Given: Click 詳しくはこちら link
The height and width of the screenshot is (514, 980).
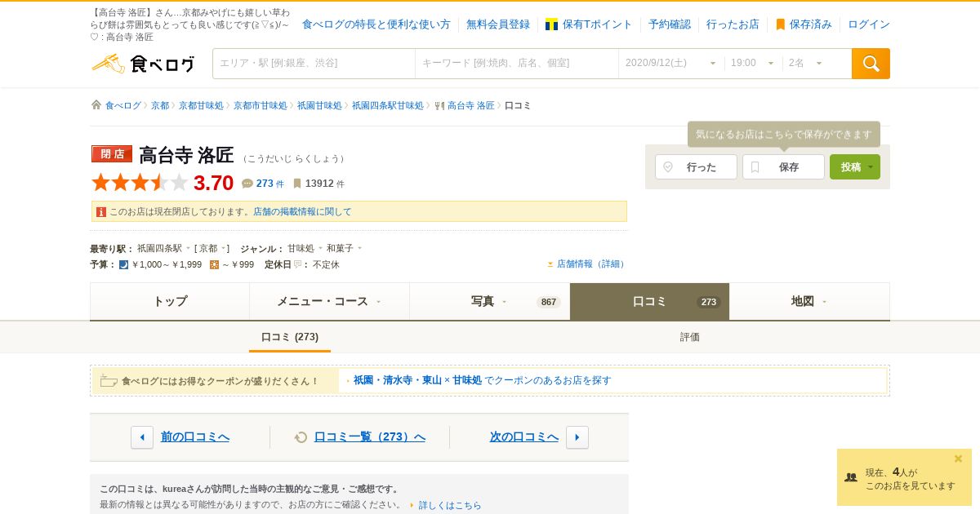Looking at the screenshot, I should click(x=450, y=506).
